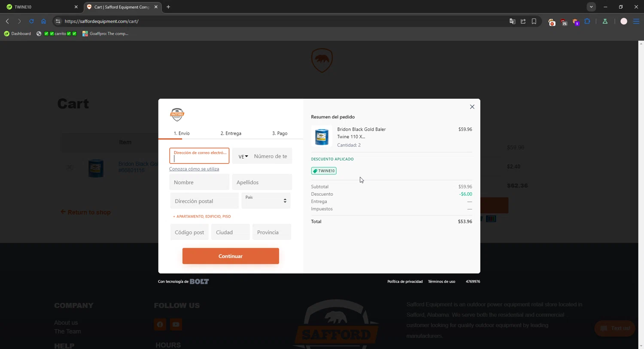Open the Facebook icon under Follow Us
644x349 pixels.
(160, 325)
